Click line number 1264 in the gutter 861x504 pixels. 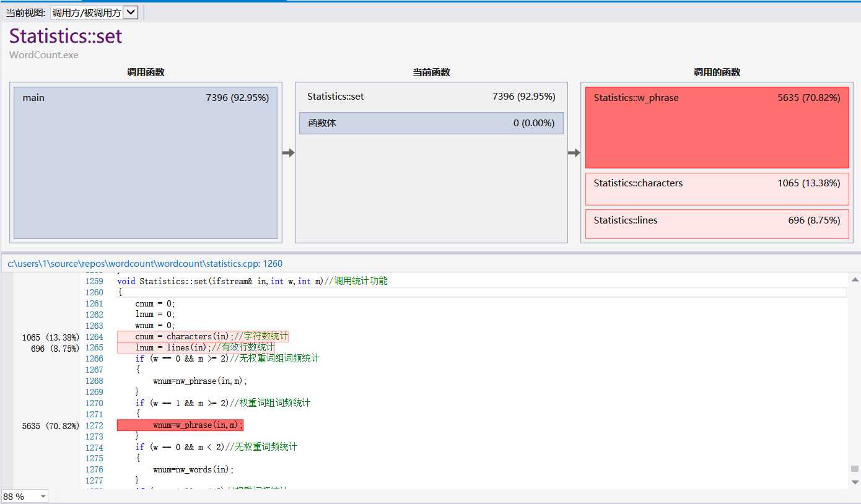(94, 337)
